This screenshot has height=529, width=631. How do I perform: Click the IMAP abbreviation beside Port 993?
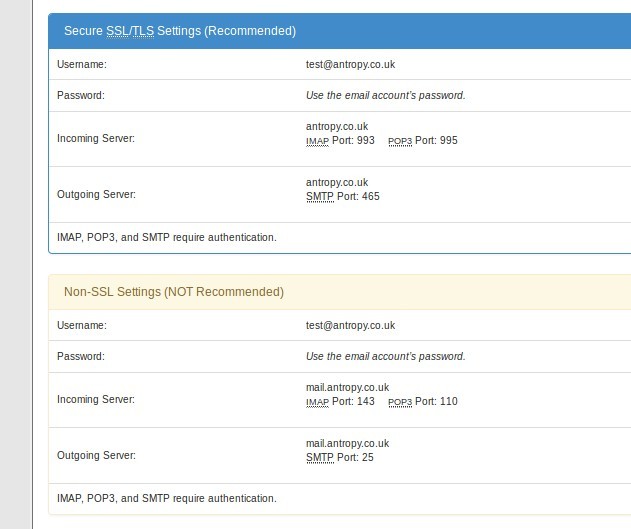coord(317,141)
